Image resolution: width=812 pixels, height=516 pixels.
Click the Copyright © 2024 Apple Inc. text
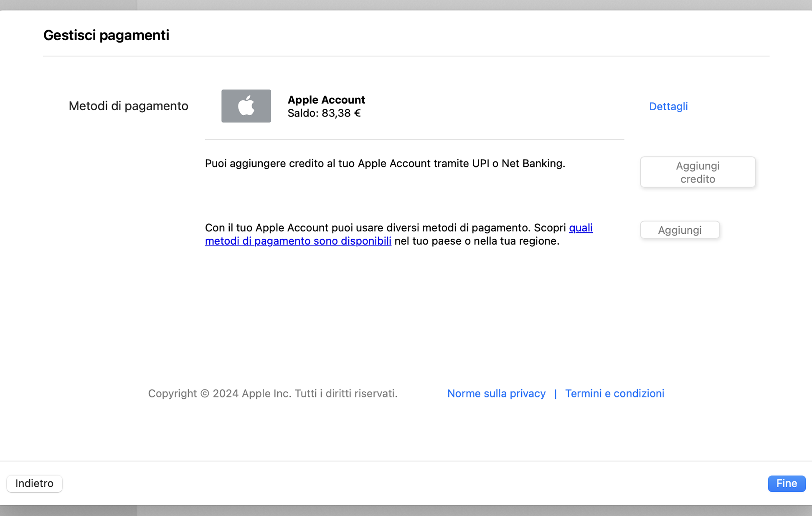273,393
